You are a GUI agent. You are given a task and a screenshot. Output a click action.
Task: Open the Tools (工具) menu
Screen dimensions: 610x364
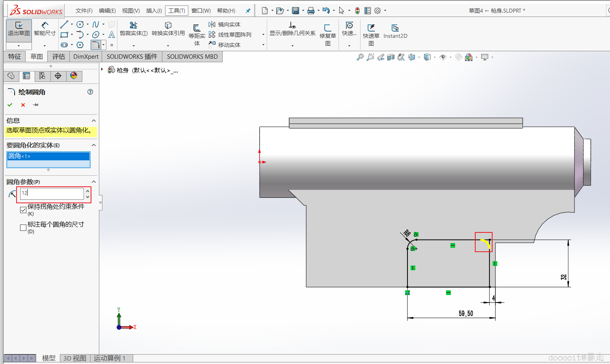click(177, 11)
